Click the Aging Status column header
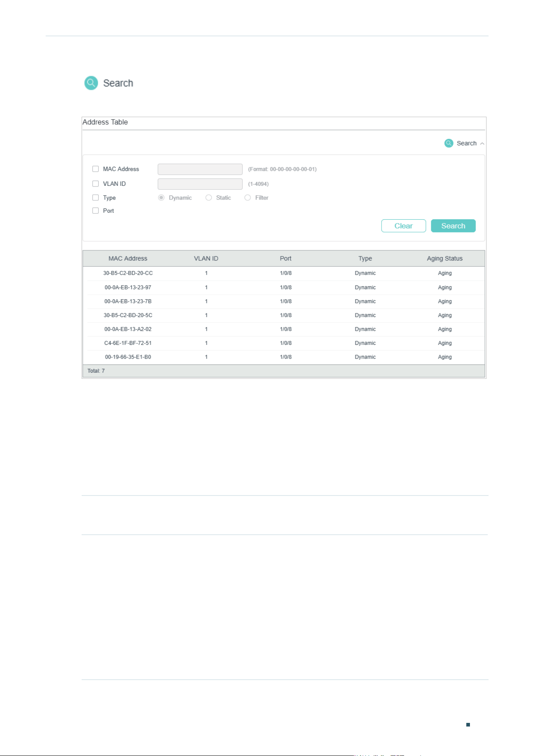535x756 pixels. pos(444,258)
